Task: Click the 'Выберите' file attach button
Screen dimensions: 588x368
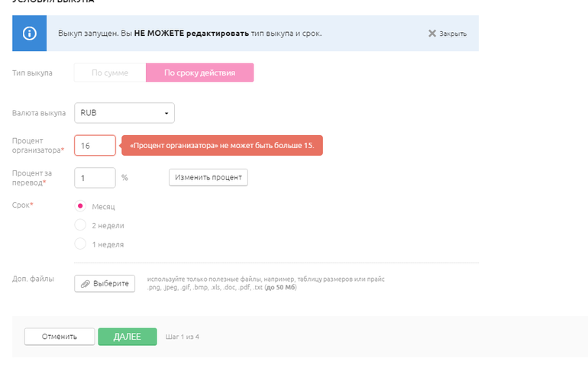Action: [105, 284]
